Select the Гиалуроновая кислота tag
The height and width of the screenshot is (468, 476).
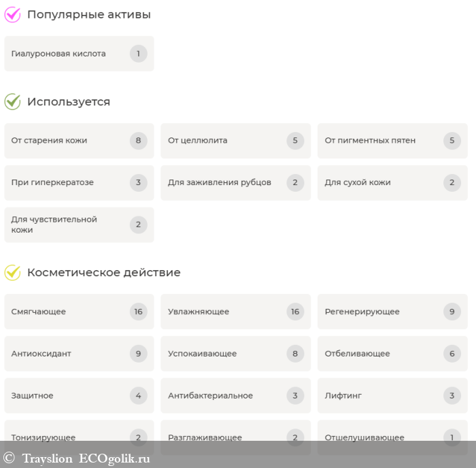tap(79, 54)
